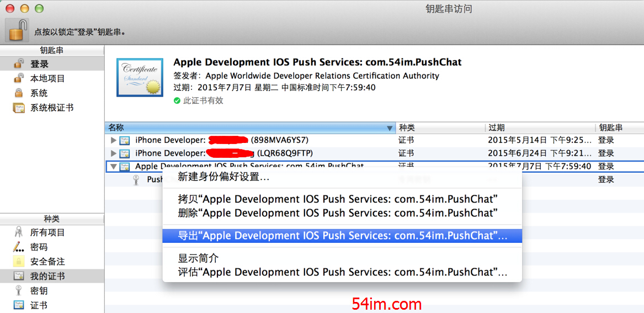Screen dimensions: 644x313
Task: Choose 导出 "Apple Development IOS Push Services"… menu item
Action: click(342, 236)
